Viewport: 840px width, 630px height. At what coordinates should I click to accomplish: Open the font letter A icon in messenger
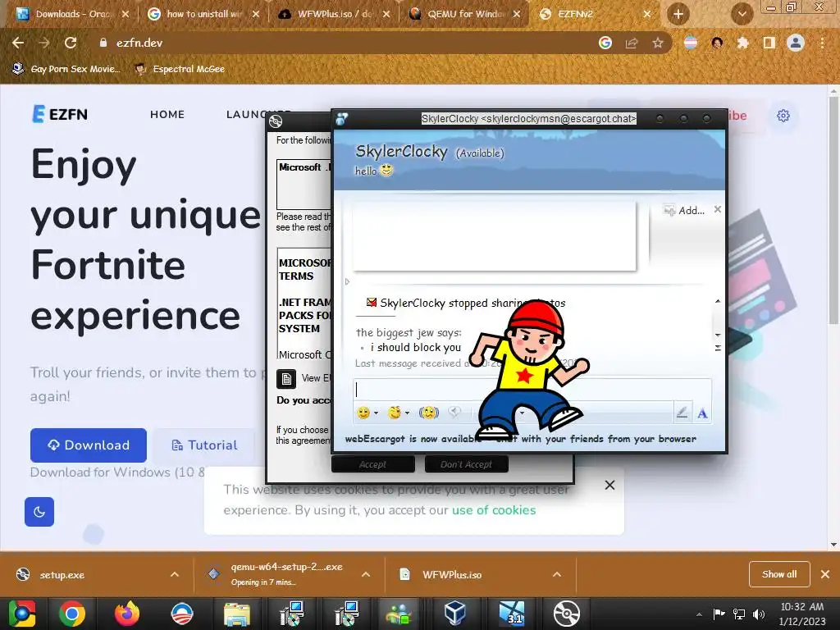point(702,413)
